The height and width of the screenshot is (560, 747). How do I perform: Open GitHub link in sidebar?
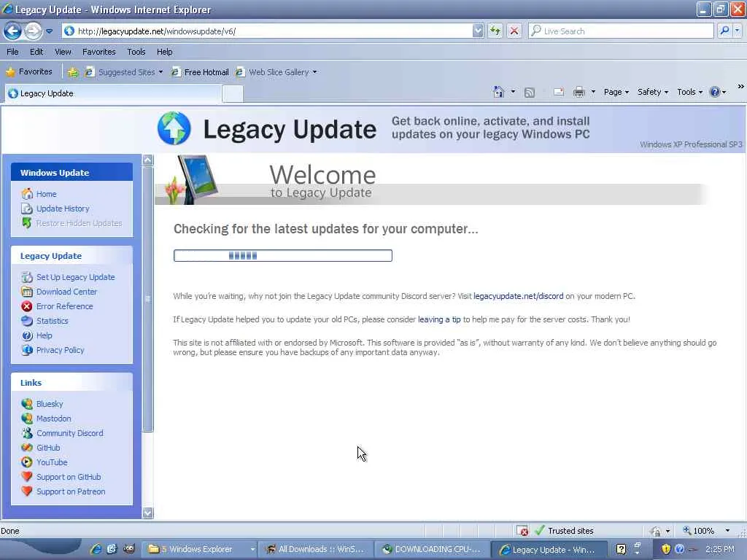click(48, 448)
